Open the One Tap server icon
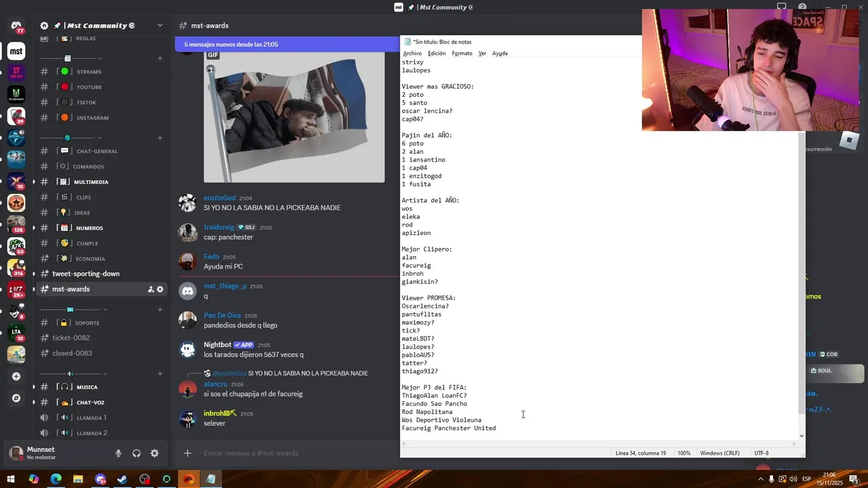Viewport: 868px width, 488px height. pyautogui.click(x=16, y=73)
